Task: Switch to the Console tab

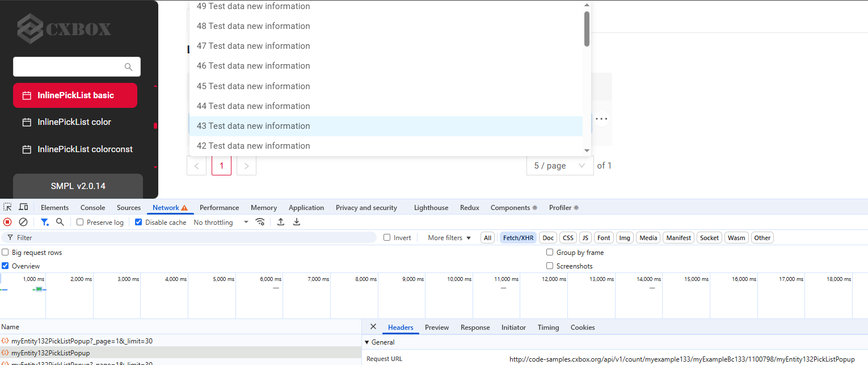Action: (92, 208)
